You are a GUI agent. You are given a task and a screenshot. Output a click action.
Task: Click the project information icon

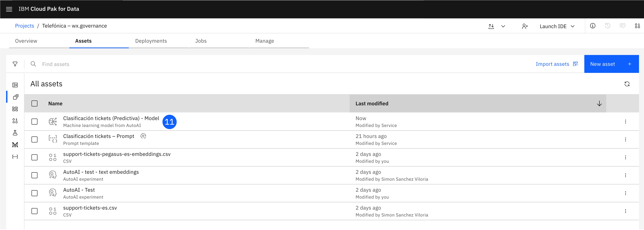[592, 26]
